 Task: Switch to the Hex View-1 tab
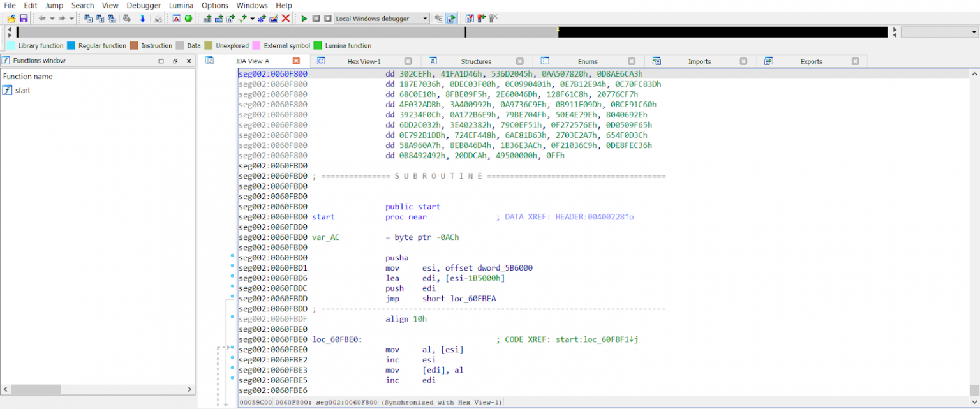[364, 61]
